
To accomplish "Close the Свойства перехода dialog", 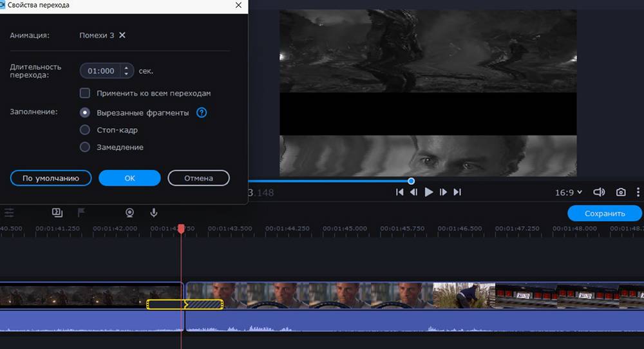I will (x=239, y=5).
